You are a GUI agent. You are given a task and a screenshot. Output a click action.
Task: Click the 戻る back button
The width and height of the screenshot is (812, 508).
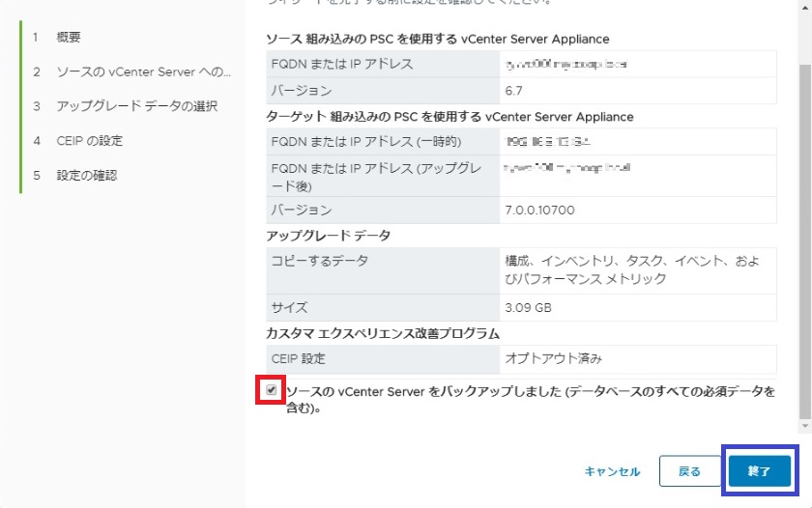[689, 470]
